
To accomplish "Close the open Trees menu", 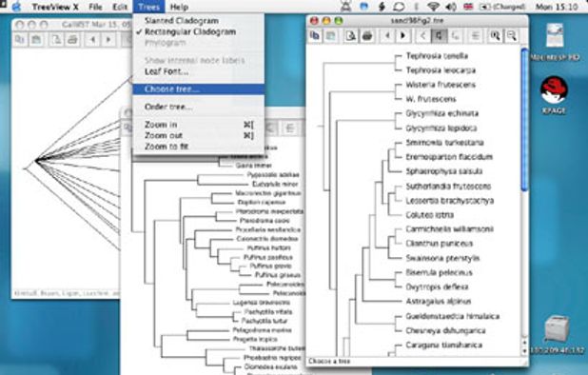I will [148, 7].
